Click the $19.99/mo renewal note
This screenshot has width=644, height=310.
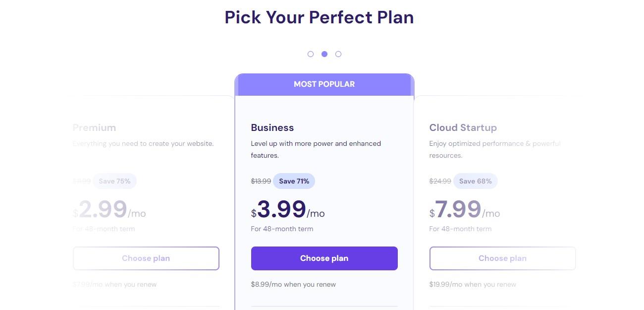[x=473, y=284]
